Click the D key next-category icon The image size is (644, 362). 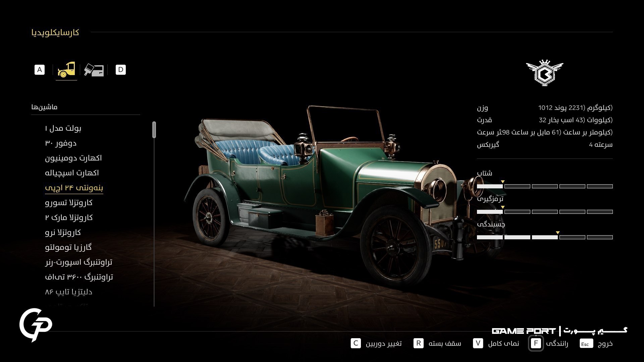point(121,70)
